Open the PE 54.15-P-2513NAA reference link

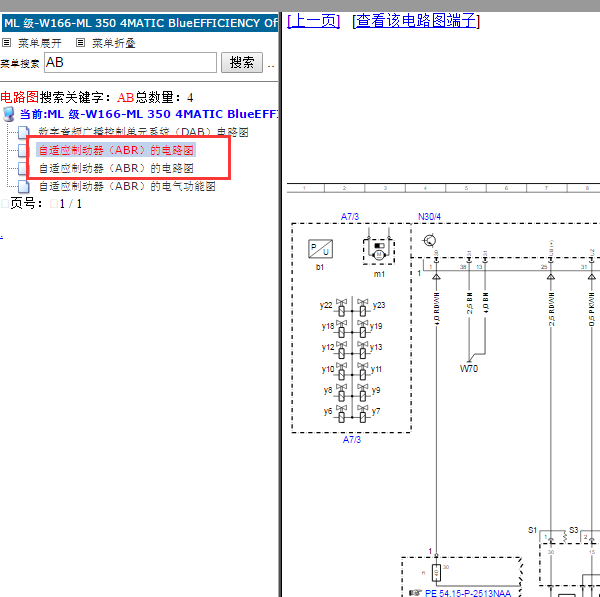pyautogui.click(x=468, y=593)
